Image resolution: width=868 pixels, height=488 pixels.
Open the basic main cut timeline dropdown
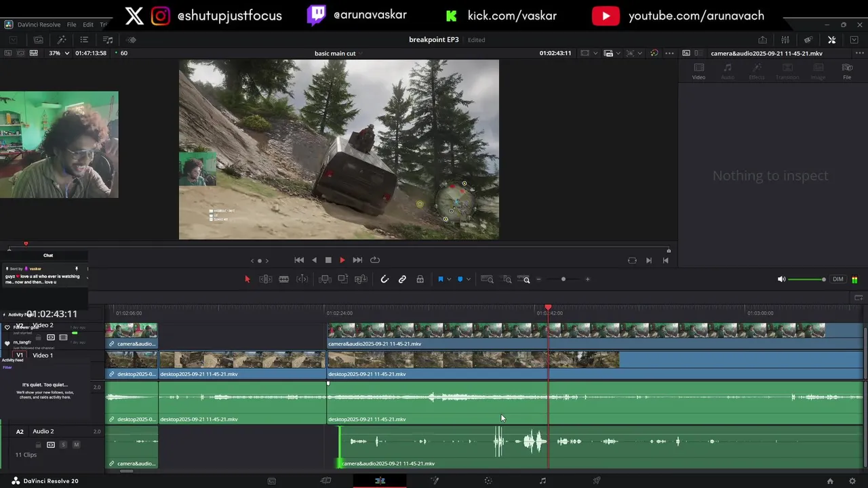pyautogui.click(x=361, y=54)
